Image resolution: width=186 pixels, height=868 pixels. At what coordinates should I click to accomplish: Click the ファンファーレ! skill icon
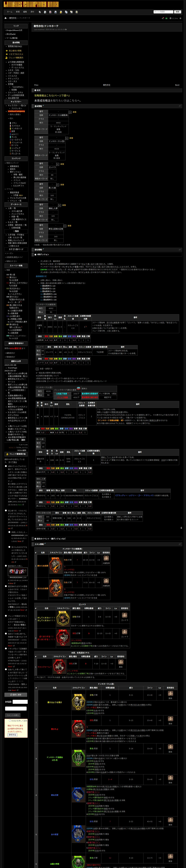coord(59,666)
